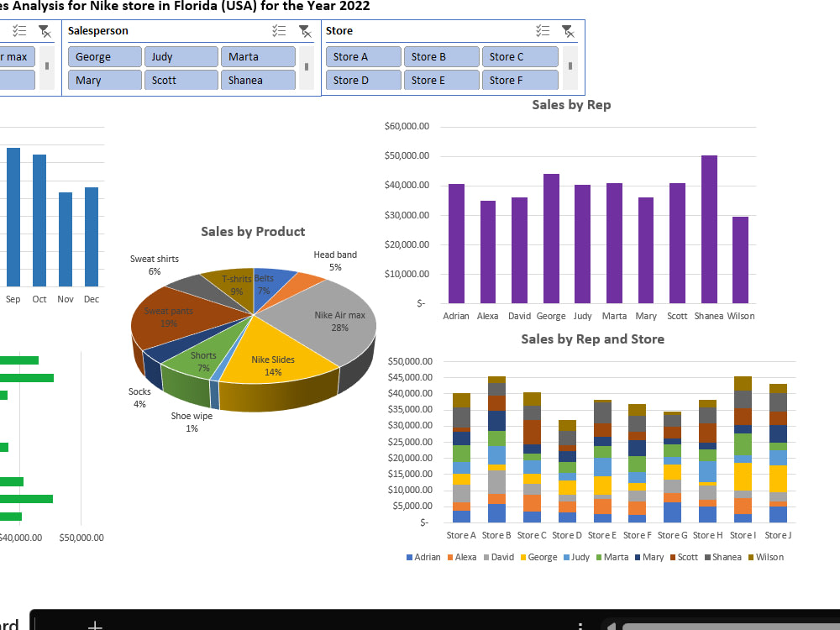Enable multi-select in the Salesperson slicer

click(279, 31)
